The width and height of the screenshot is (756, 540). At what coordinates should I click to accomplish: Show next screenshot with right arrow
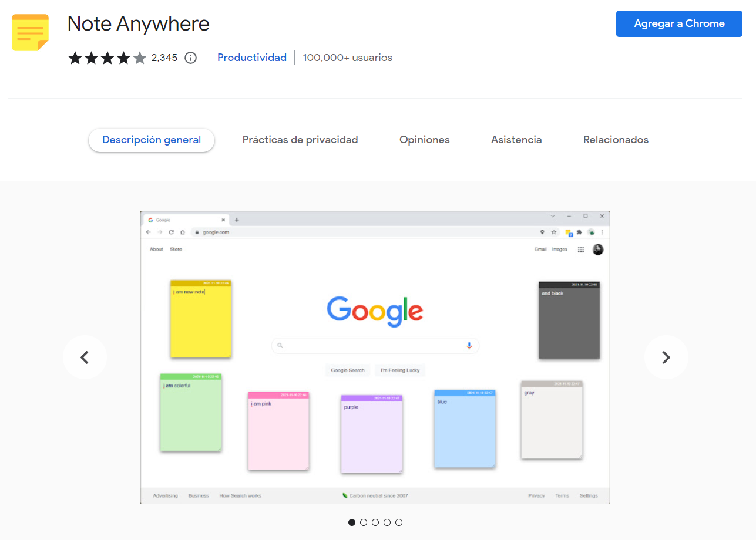point(666,357)
